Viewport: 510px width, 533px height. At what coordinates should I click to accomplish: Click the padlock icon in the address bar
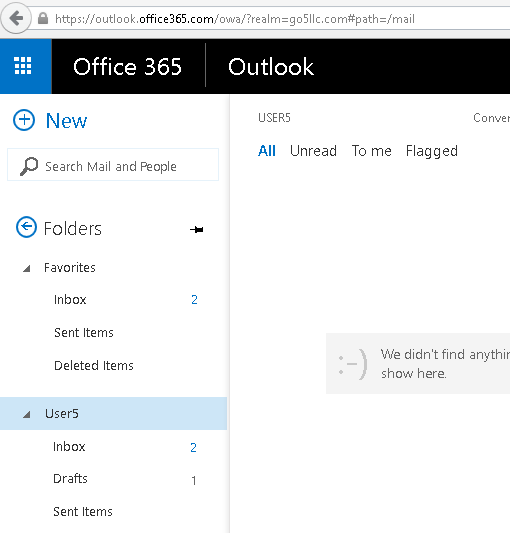(x=43, y=18)
